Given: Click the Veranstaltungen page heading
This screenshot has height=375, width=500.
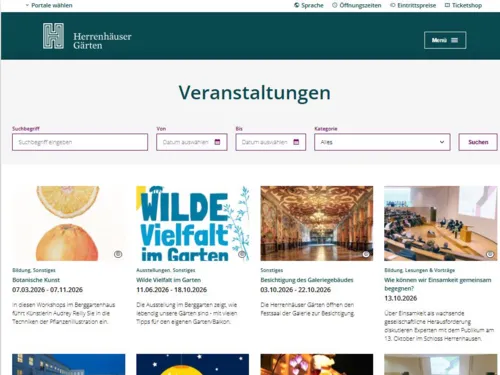Looking at the screenshot, I should [x=255, y=93].
